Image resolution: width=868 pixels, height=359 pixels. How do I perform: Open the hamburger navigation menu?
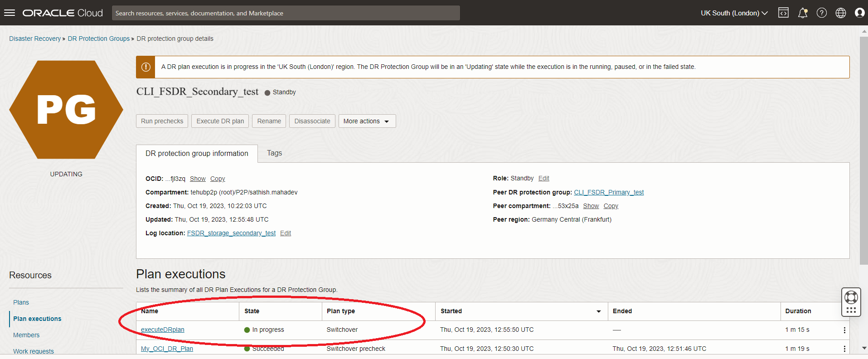pos(10,13)
